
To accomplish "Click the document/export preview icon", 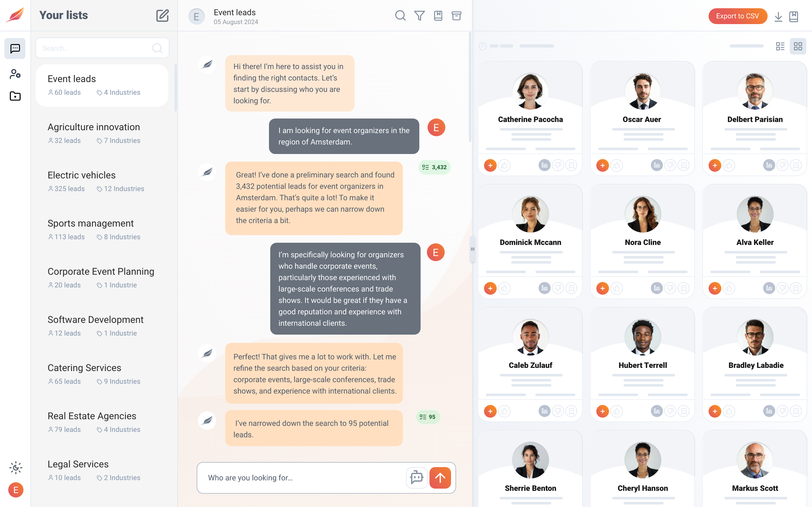I will coord(794,16).
